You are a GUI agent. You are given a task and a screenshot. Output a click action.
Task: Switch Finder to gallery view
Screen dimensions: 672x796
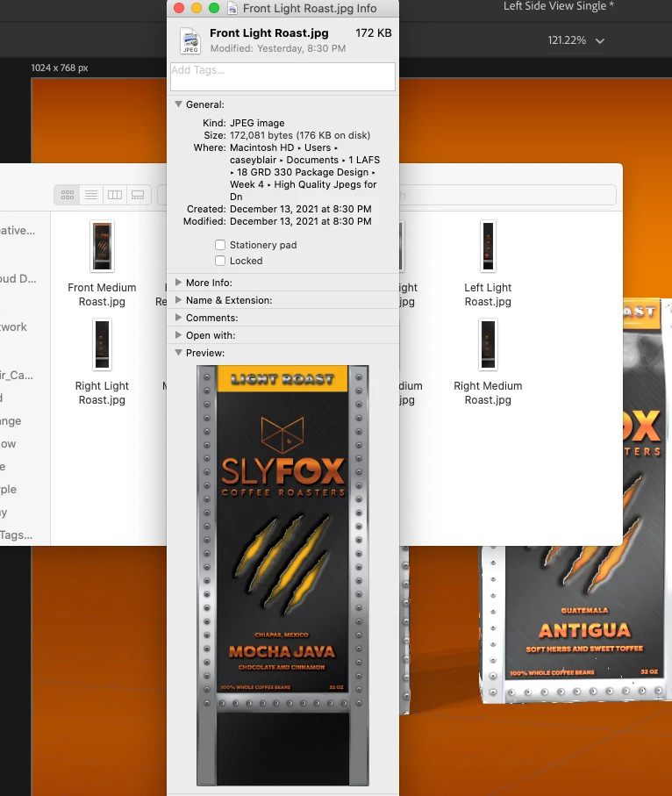(x=138, y=195)
